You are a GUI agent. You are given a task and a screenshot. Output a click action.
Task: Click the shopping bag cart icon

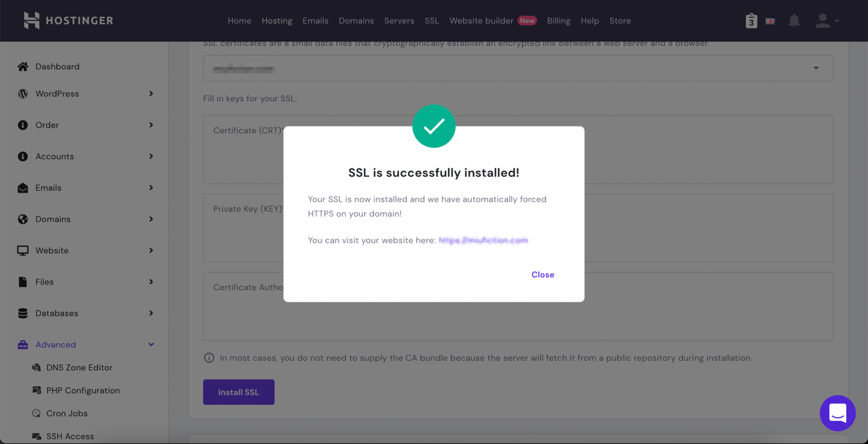(x=751, y=21)
